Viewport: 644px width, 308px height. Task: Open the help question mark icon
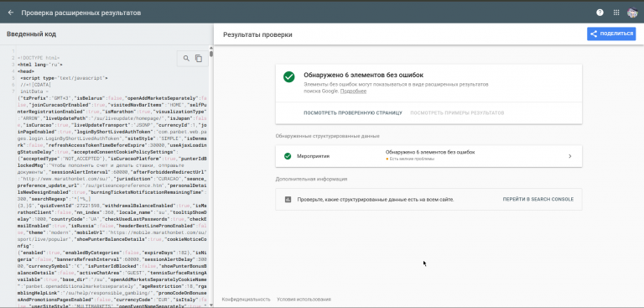600,13
